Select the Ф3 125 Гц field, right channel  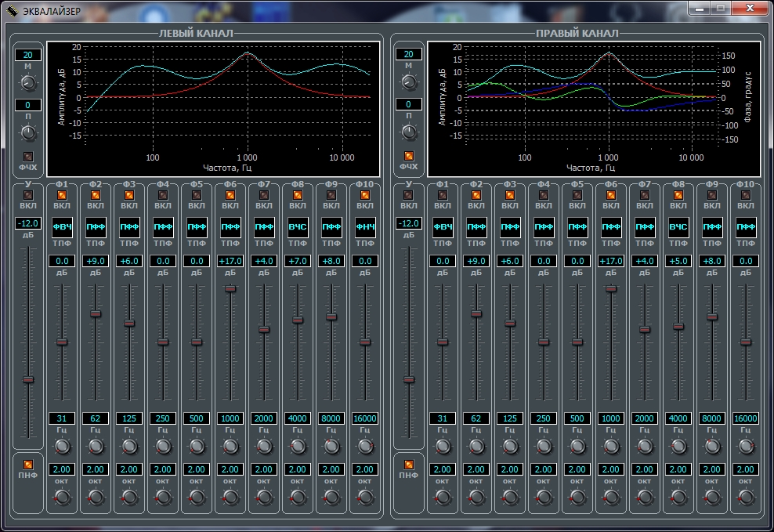click(510, 418)
